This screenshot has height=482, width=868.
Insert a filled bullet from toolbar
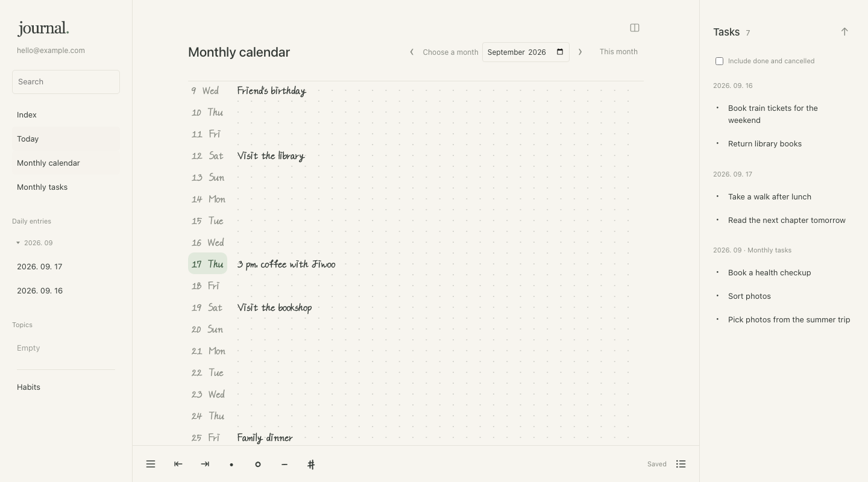[x=231, y=465]
